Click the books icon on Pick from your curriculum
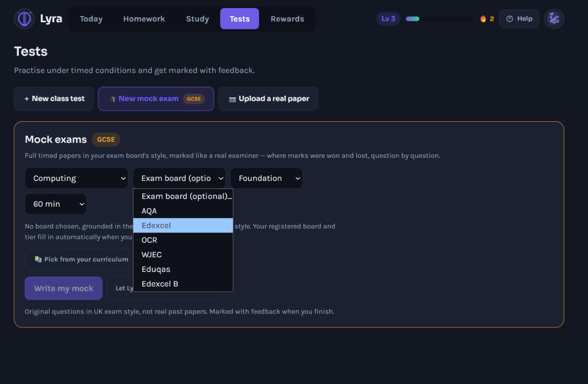Viewport: 588px width, 384px height. click(x=38, y=259)
